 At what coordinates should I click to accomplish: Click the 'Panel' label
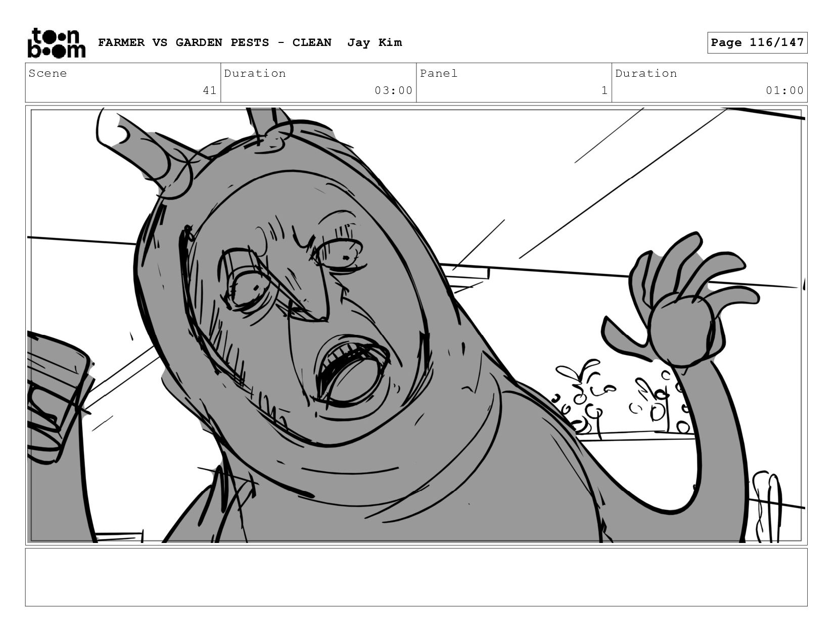click(x=439, y=73)
